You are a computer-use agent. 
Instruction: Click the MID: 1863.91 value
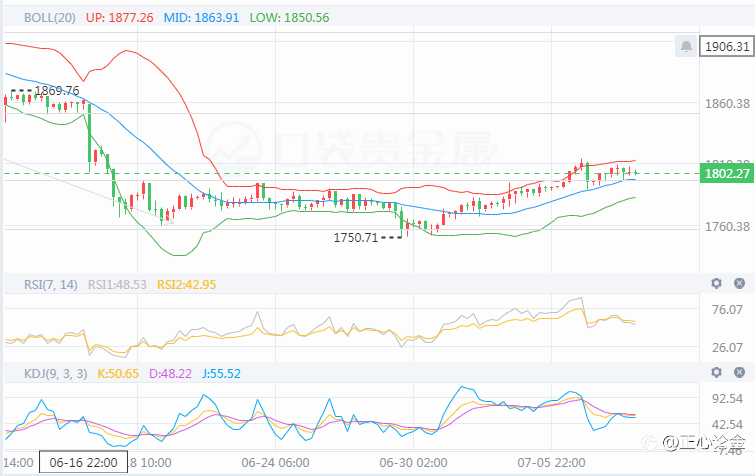point(201,18)
